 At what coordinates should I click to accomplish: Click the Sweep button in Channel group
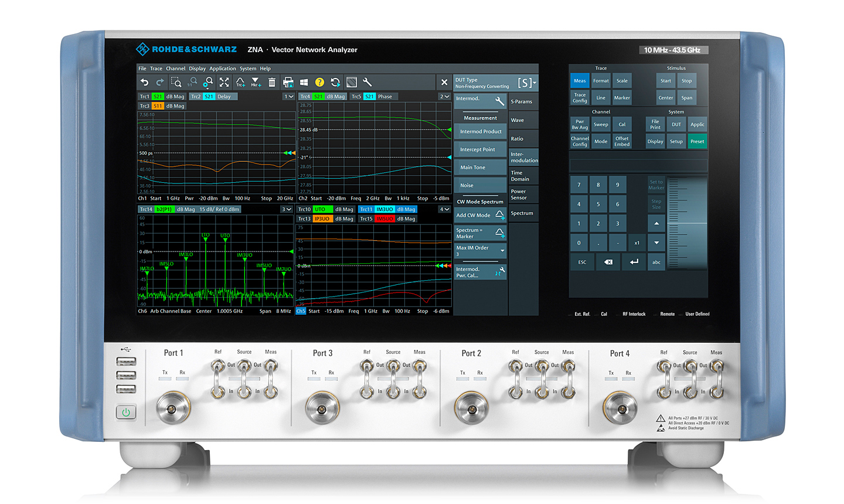point(601,124)
